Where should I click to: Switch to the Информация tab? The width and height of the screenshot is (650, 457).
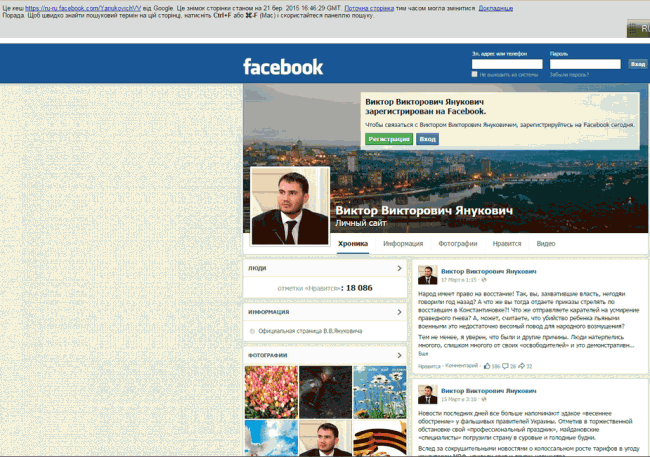point(403,244)
